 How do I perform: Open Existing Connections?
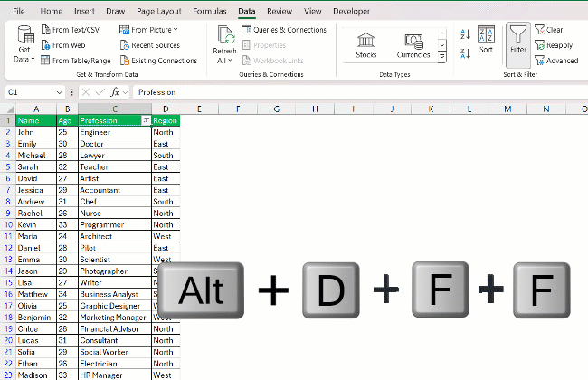158,61
